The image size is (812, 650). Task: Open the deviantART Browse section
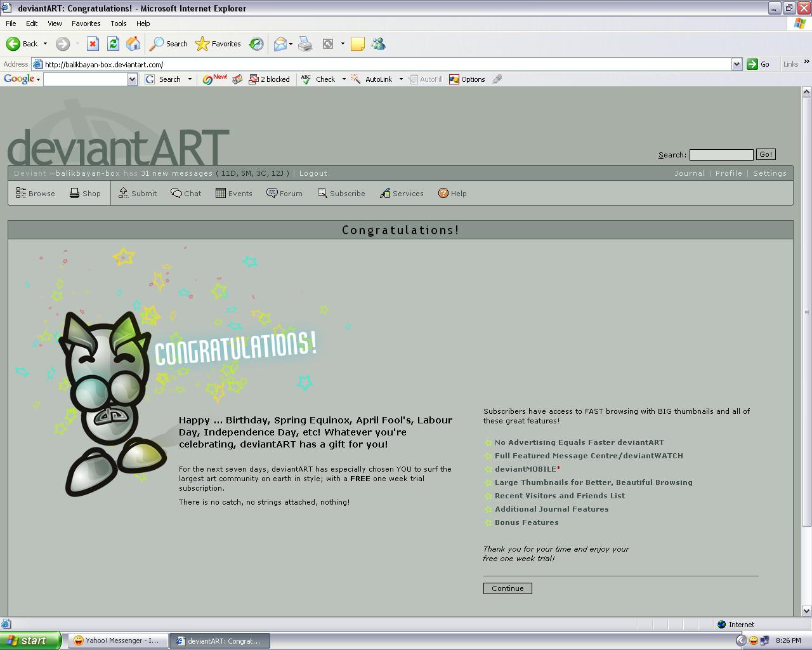[36, 194]
